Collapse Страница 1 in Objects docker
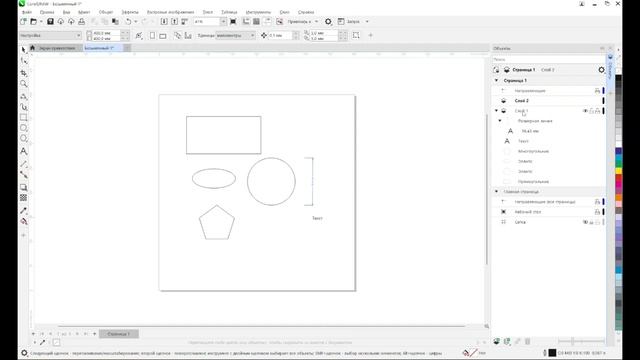The image size is (640, 360). pyautogui.click(x=497, y=80)
